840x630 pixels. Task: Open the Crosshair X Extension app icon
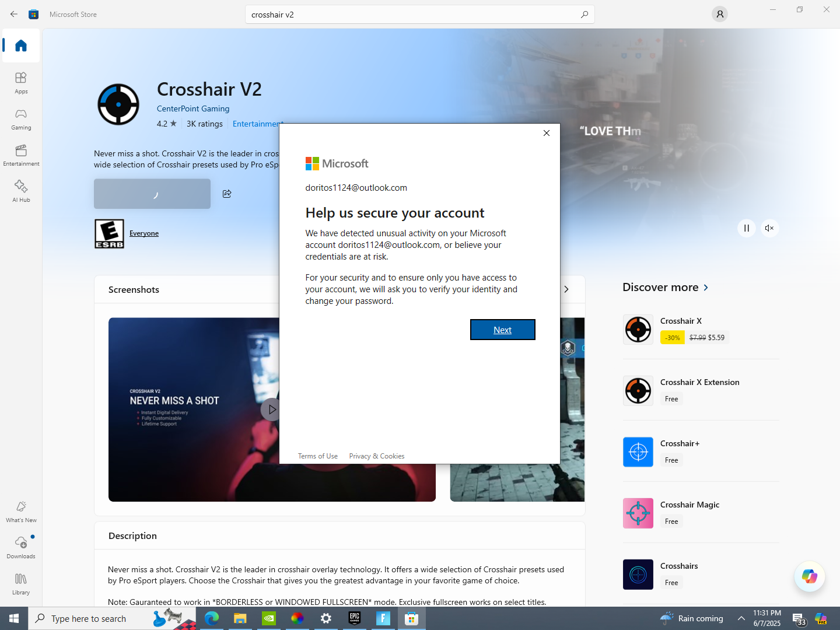pos(638,391)
